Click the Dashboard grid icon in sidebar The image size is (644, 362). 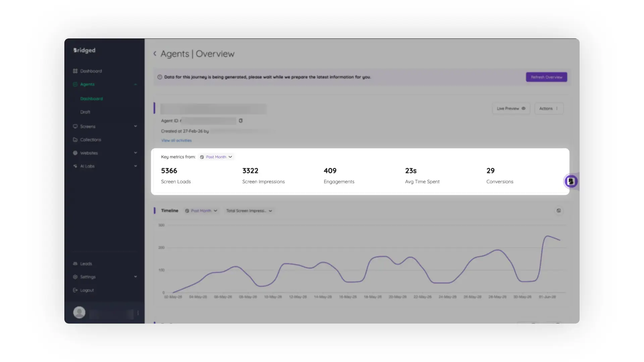tap(75, 71)
